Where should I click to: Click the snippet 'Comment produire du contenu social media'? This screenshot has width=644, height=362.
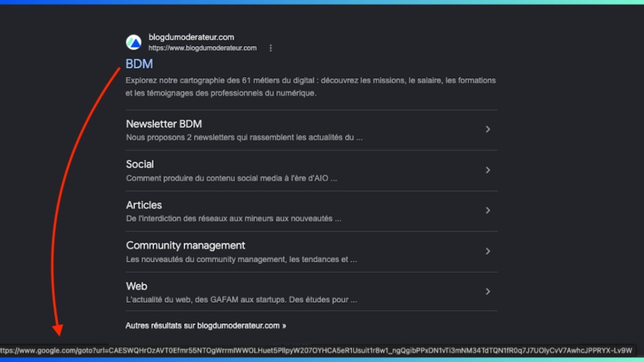pos(231,178)
